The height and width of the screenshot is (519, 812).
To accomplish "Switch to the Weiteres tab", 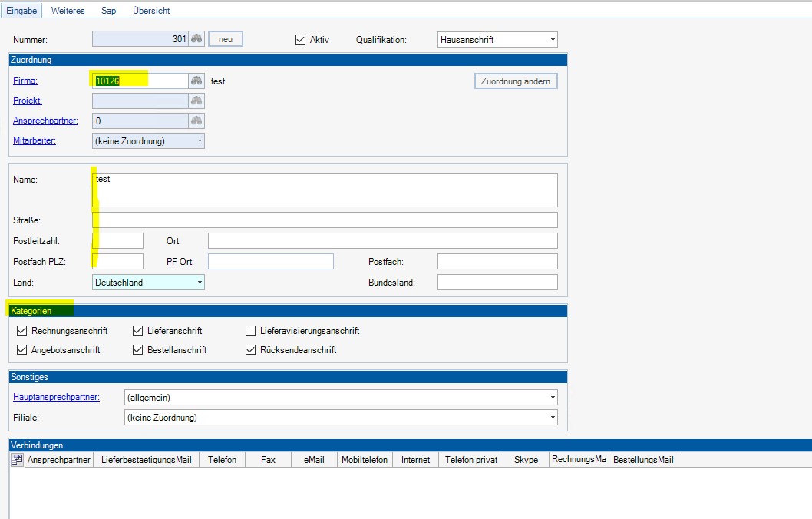I will 68,11.
